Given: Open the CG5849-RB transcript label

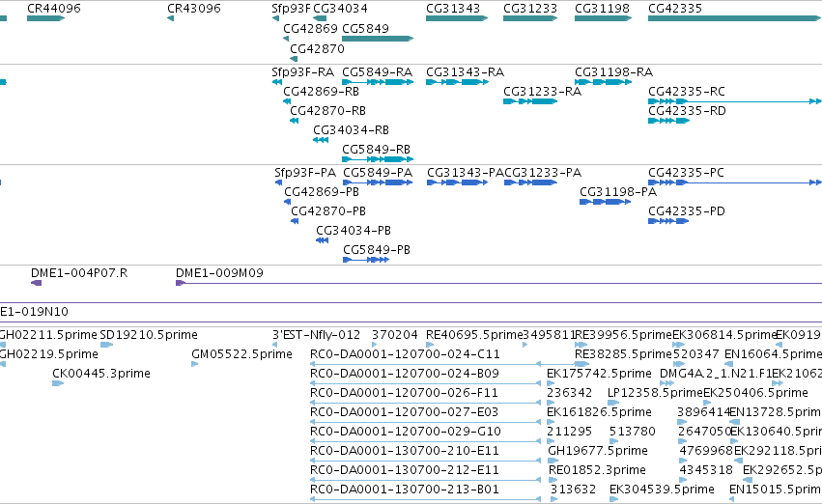Looking at the screenshot, I should 376,150.
